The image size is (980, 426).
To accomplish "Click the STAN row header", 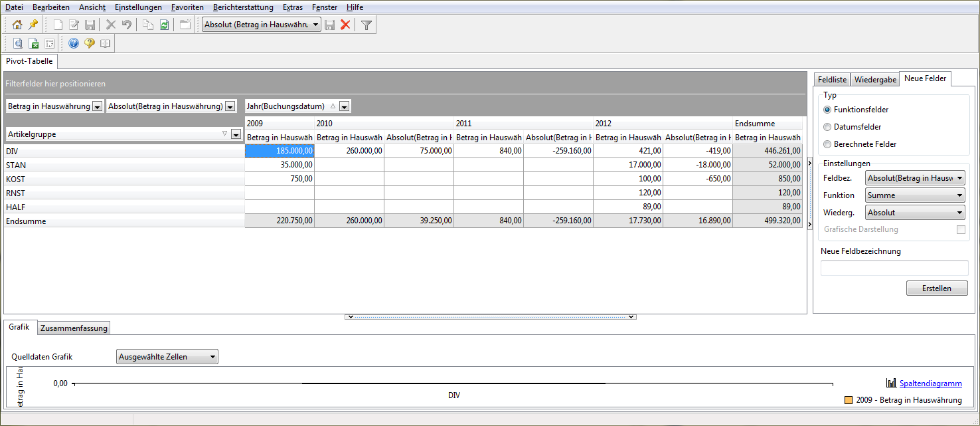I will coord(124,165).
